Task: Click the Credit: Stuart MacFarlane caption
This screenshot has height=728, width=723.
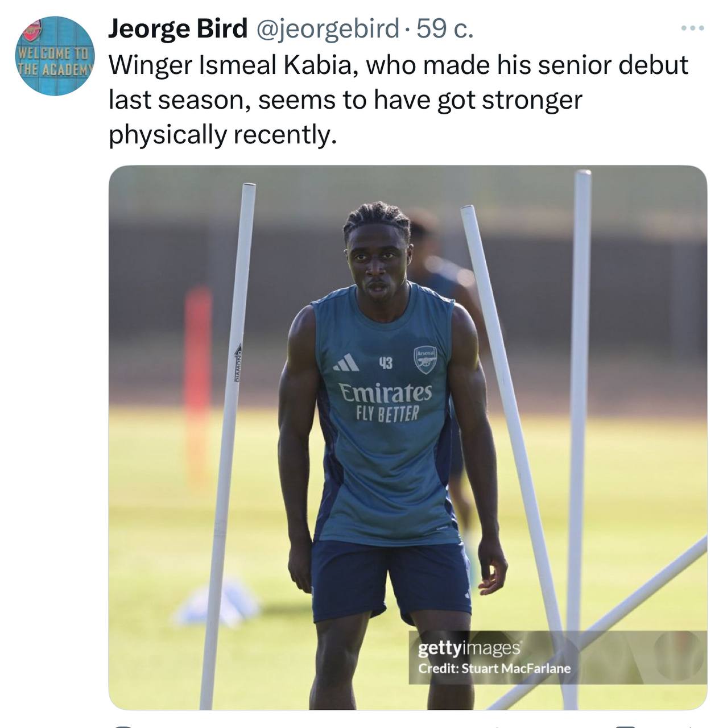Action: click(x=494, y=668)
